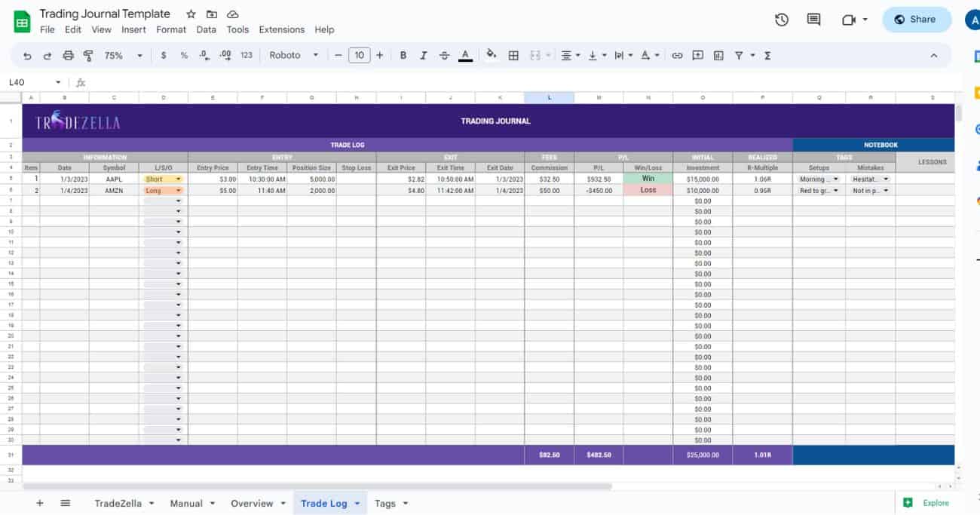Open the comments icon at top

coord(813,20)
